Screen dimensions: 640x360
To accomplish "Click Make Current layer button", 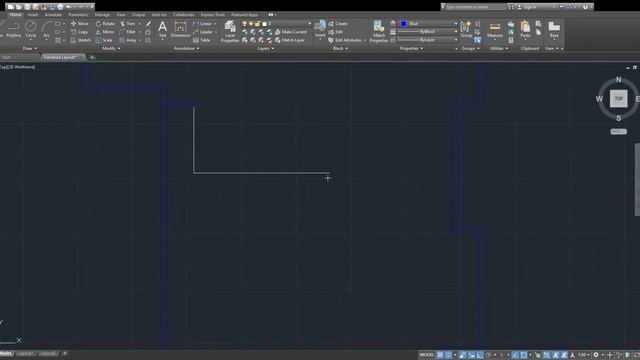I will 291,32.
